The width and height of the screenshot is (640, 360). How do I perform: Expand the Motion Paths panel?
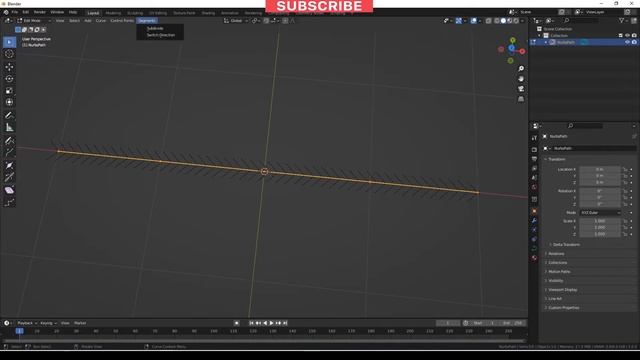pos(559,271)
